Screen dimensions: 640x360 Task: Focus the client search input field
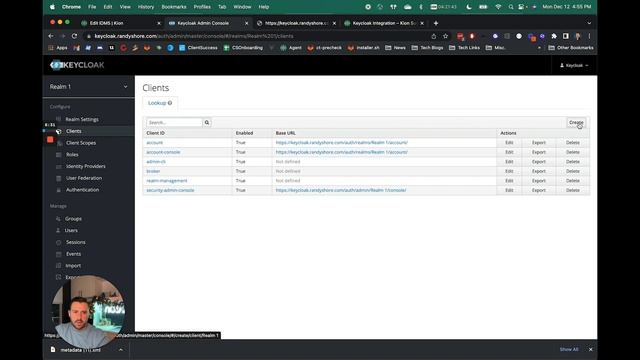(174, 122)
